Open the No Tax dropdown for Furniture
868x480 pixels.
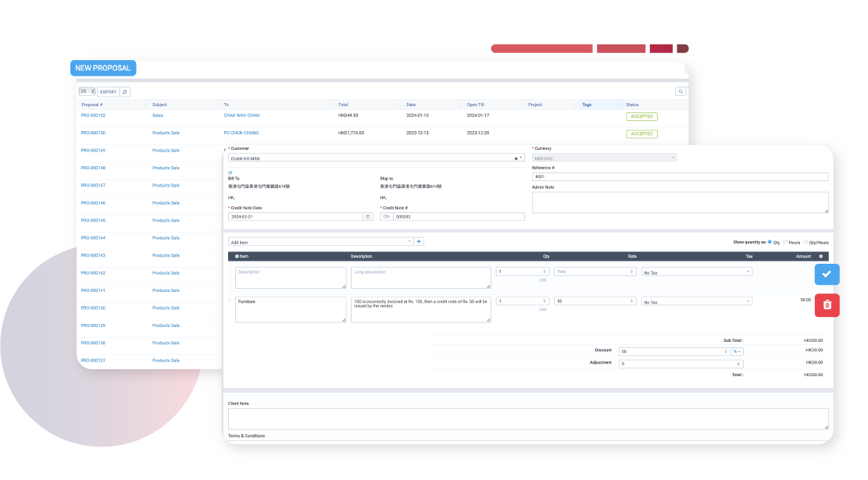[x=697, y=301]
